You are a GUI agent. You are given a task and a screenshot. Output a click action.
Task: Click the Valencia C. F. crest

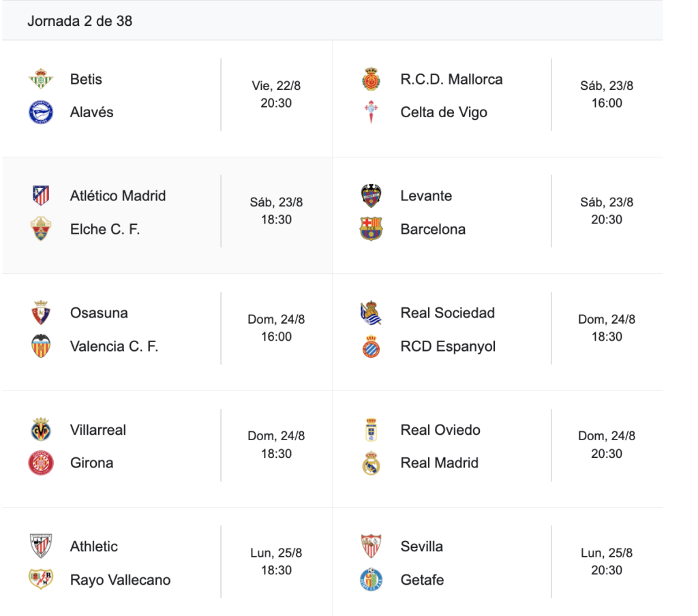click(x=41, y=346)
